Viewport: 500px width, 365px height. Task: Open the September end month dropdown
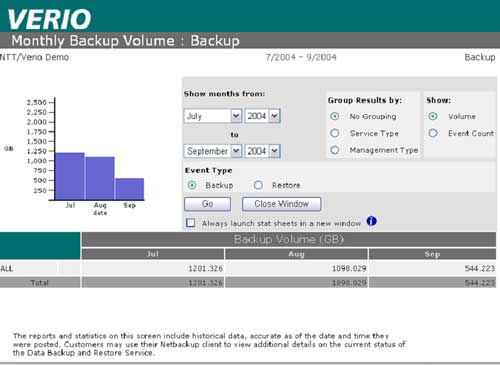[x=213, y=151]
